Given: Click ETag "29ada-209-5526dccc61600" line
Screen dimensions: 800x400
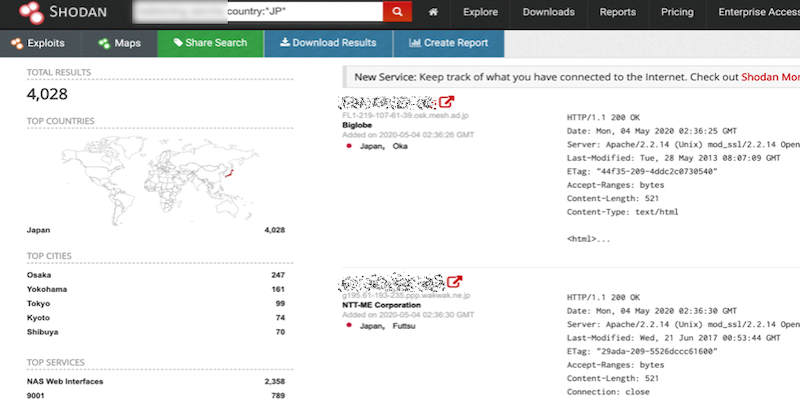Looking at the screenshot, I should tap(642, 352).
